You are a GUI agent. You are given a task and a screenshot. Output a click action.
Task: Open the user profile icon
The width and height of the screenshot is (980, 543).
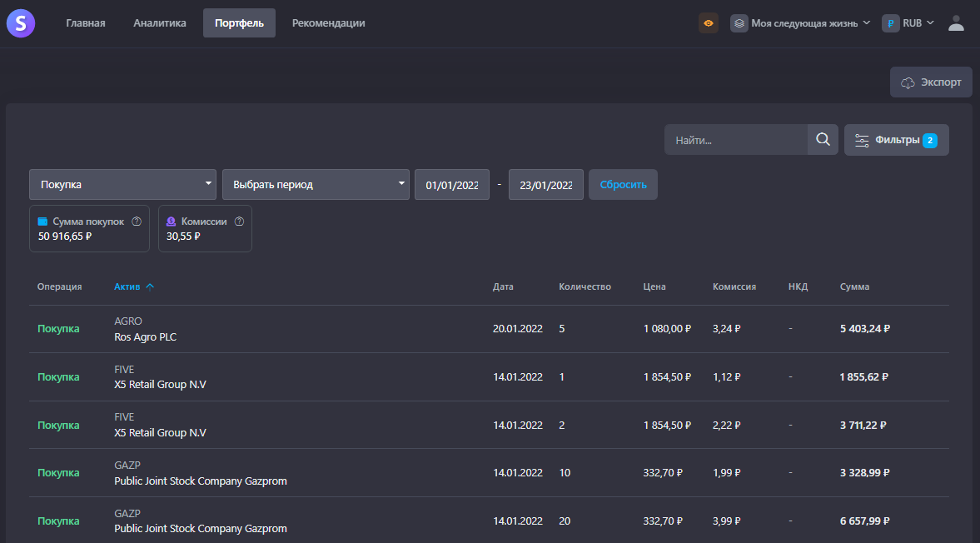pos(956,23)
